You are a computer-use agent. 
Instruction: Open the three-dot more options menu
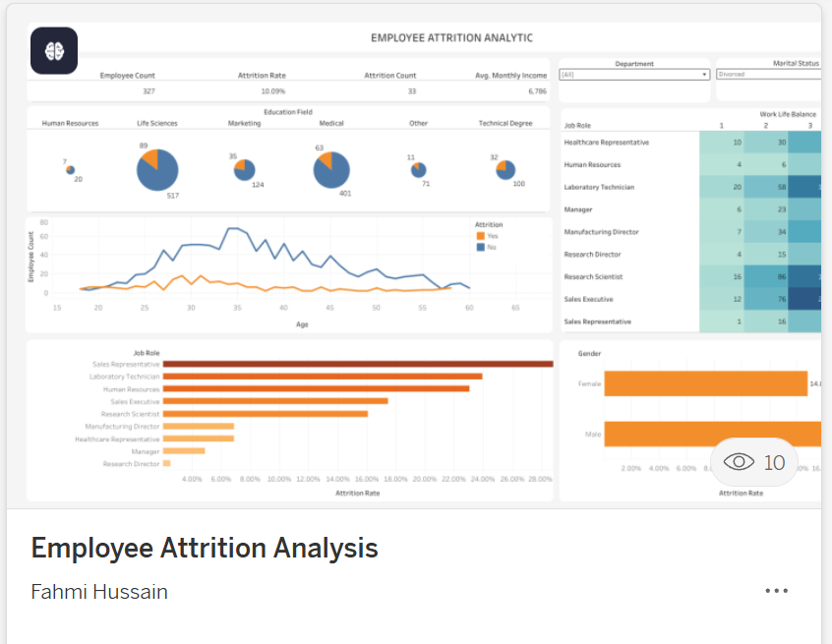(776, 591)
